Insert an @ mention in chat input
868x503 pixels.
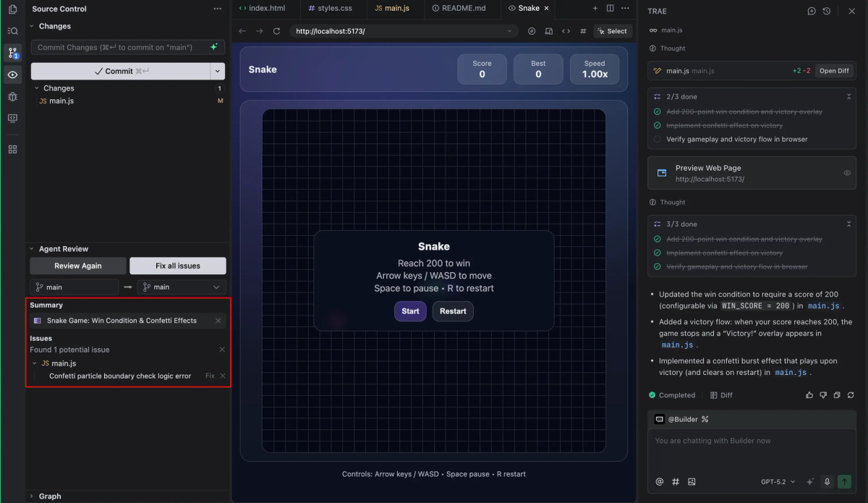[x=660, y=481]
